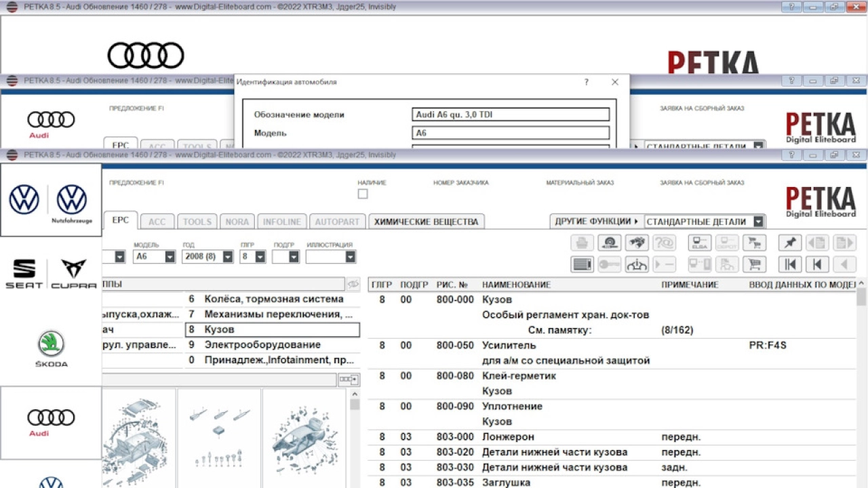This screenshot has height=488, width=868.
Task: Close the Идентификация автомобиля dialog
Action: (x=615, y=82)
